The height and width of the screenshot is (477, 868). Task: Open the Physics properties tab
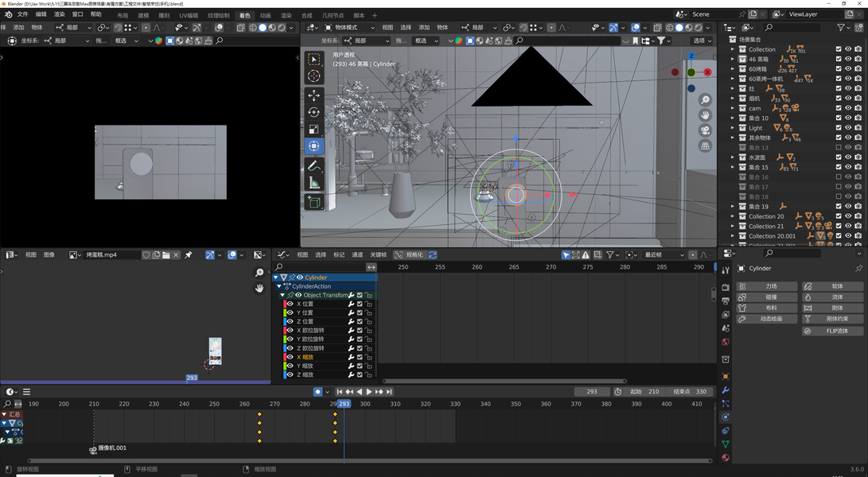click(725, 417)
